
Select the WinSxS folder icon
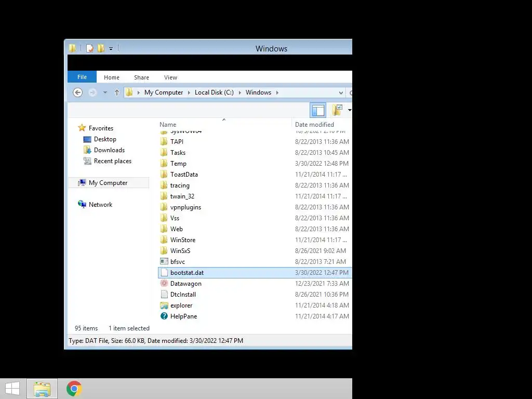(164, 250)
